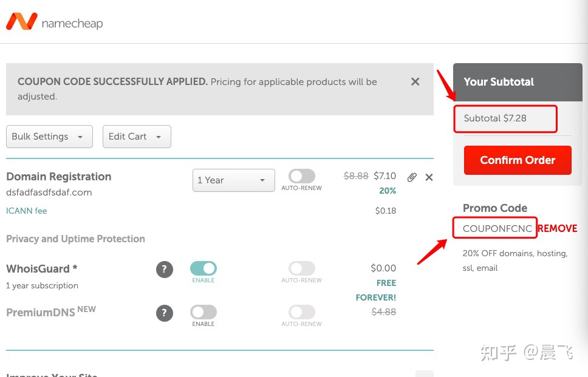Open Bulk Settings dropdown
This screenshot has height=377, width=588.
[49, 137]
